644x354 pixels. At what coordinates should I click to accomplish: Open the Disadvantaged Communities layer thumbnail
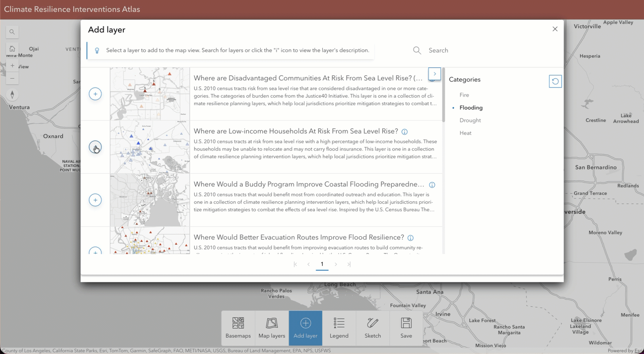(x=150, y=94)
